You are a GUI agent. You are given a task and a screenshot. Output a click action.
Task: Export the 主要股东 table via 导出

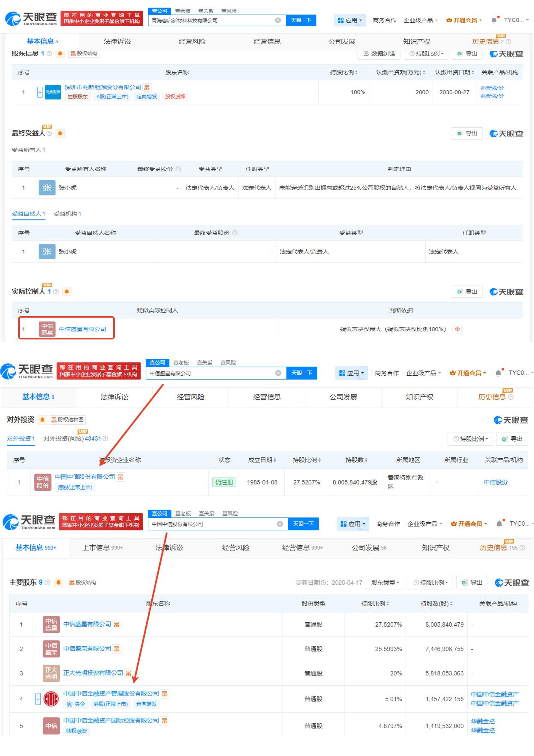(x=472, y=583)
